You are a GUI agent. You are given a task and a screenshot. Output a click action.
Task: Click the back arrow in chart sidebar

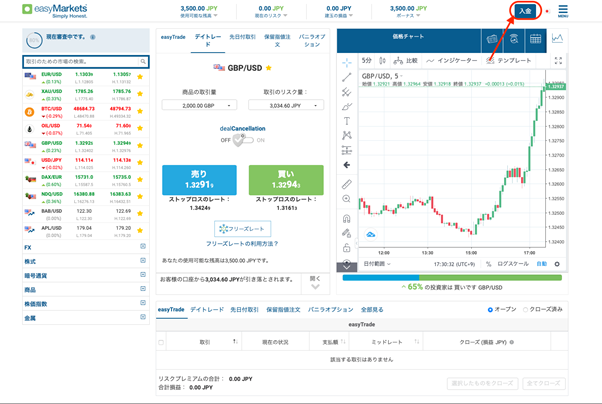(x=347, y=165)
